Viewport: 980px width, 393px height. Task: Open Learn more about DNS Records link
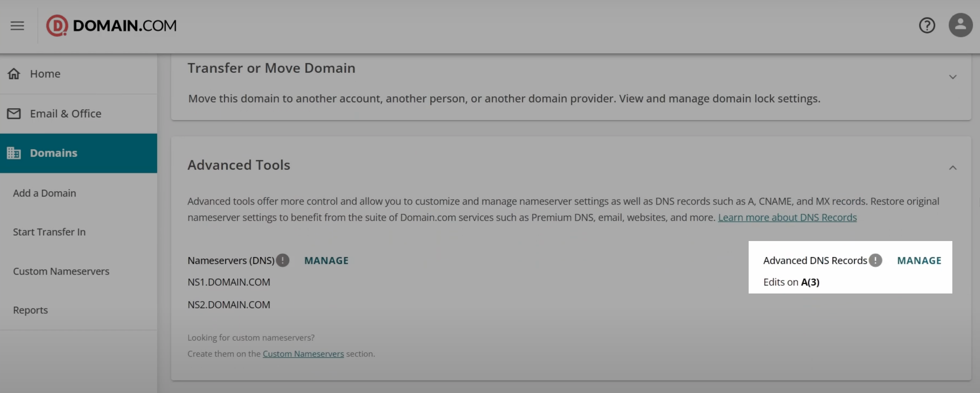[787, 217]
